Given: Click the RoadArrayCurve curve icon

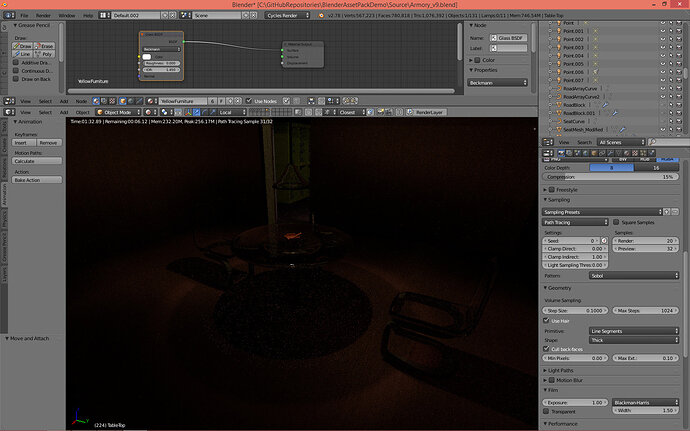Looking at the screenshot, I should tap(559, 88).
